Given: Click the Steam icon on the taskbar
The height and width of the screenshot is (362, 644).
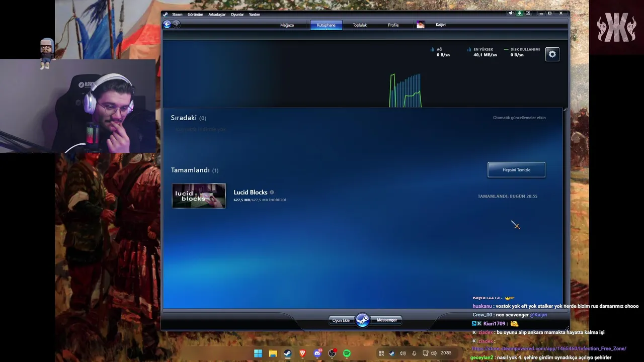Looking at the screenshot, I should (x=287, y=353).
